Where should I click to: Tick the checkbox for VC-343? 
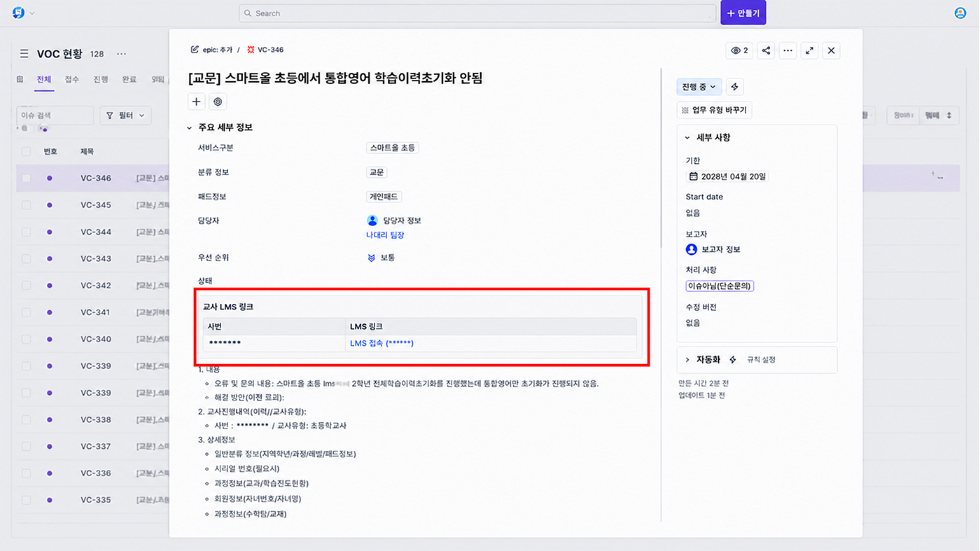(x=27, y=258)
